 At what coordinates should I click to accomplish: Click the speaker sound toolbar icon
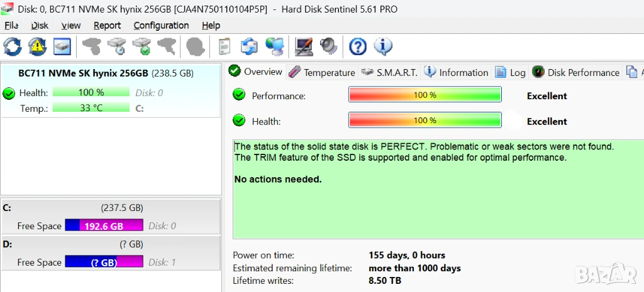coord(329,46)
